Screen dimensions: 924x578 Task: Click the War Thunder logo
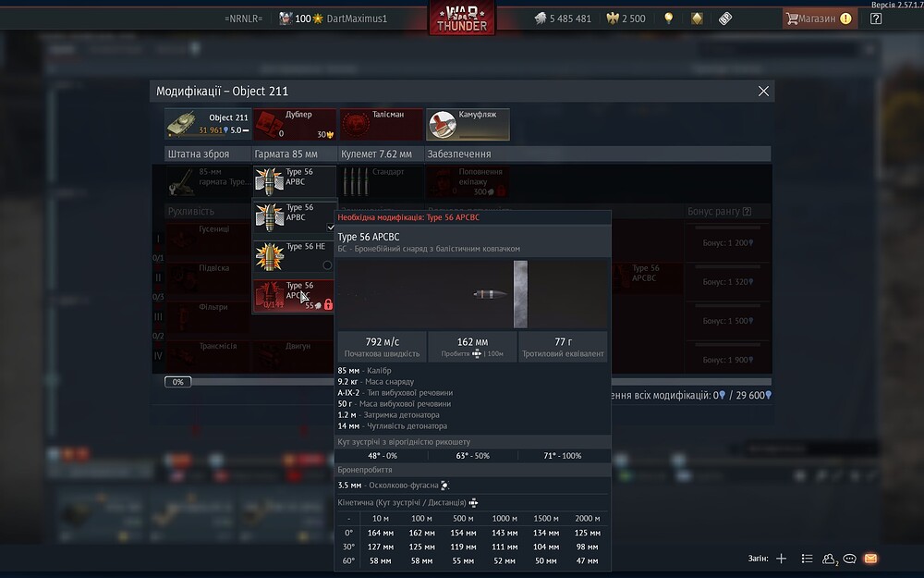point(462,18)
